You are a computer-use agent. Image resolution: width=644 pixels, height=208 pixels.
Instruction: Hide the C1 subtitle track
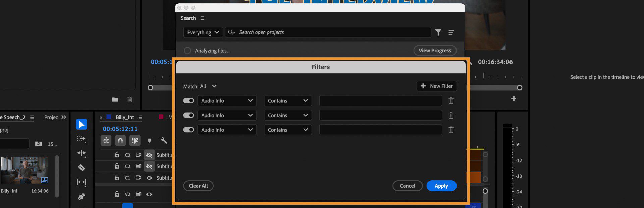[149, 178]
